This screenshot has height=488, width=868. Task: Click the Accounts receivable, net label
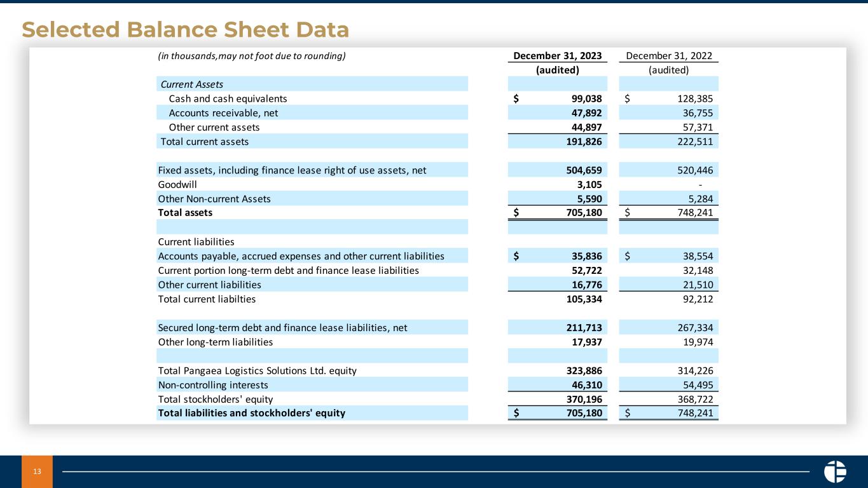point(223,113)
